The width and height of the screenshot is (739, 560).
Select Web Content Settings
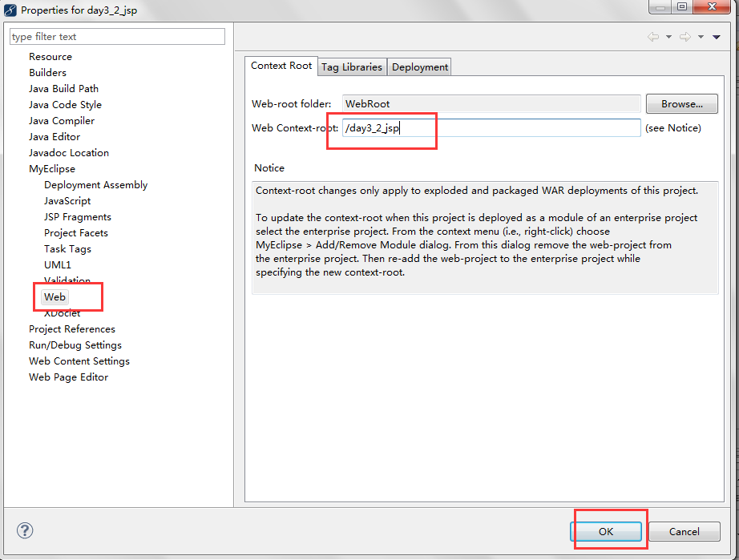click(79, 361)
